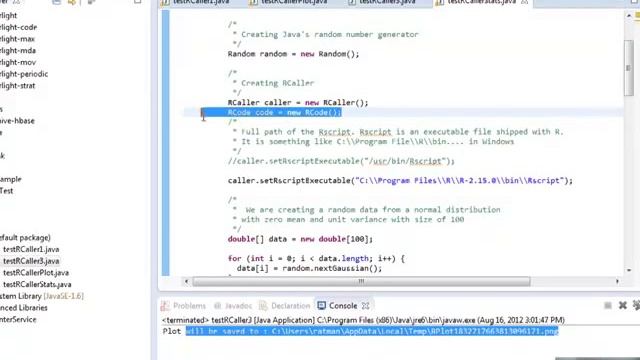
Task: Select the ample item in explorer
Action: [x=11, y=179]
